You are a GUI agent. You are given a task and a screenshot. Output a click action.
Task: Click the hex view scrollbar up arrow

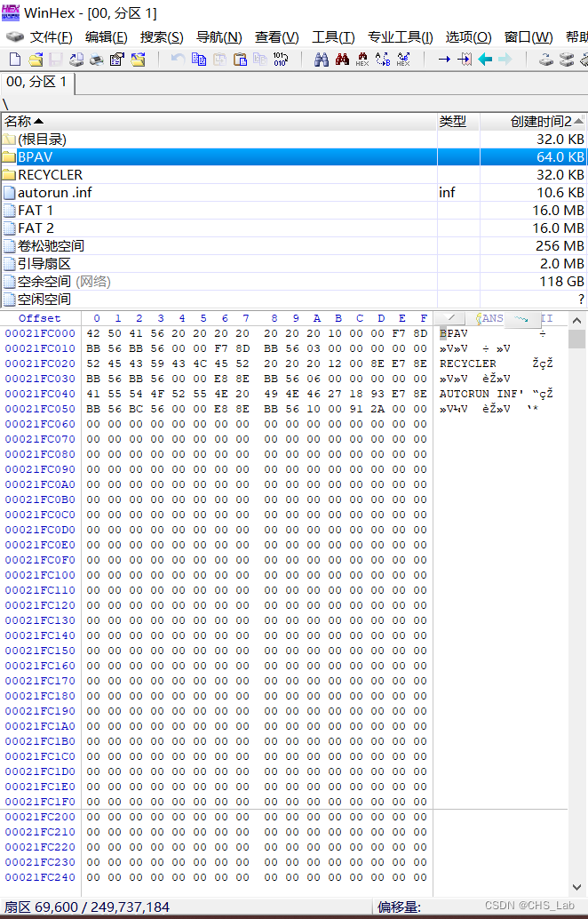576,321
